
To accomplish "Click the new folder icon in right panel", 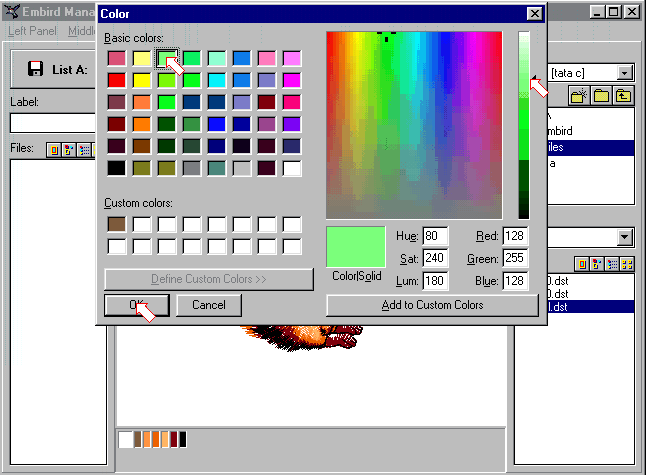I will pyautogui.click(x=579, y=96).
